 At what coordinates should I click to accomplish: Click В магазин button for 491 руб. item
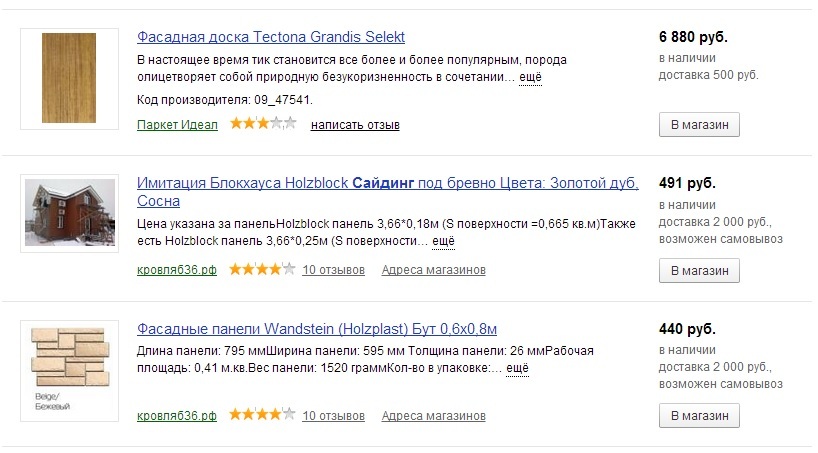pyautogui.click(x=699, y=270)
